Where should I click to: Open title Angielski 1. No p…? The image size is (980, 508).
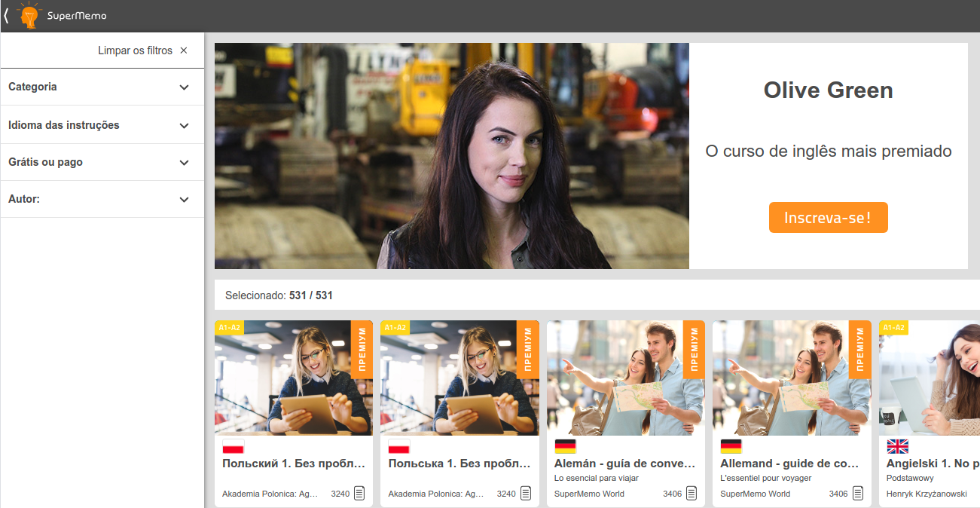(933, 464)
